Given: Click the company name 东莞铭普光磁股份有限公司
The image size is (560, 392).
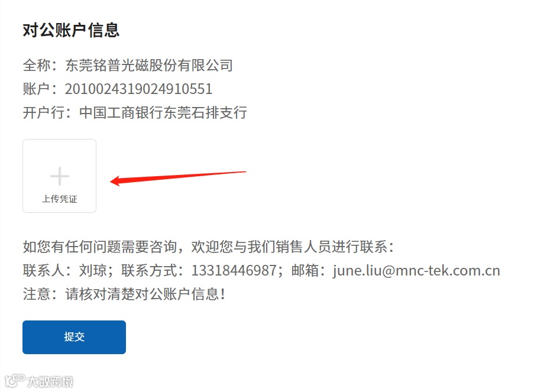Looking at the screenshot, I should coord(149,65).
